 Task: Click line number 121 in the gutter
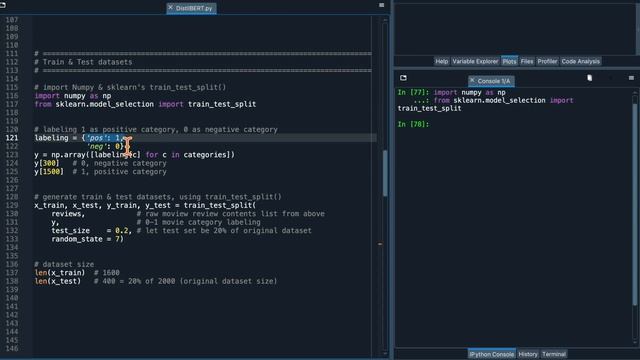pyautogui.click(x=12, y=138)
